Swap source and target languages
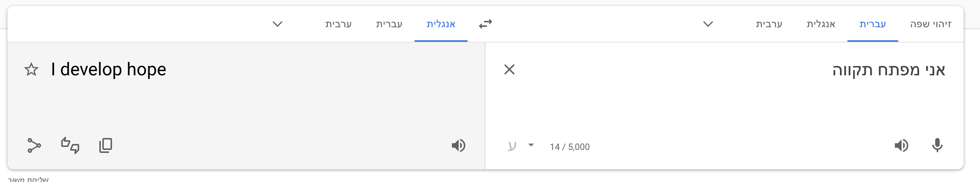 coord(485,24)
